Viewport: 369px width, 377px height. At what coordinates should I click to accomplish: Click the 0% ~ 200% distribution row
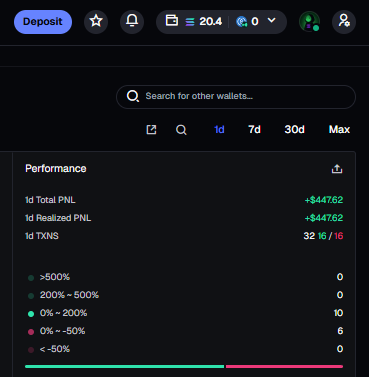point(184,313)
